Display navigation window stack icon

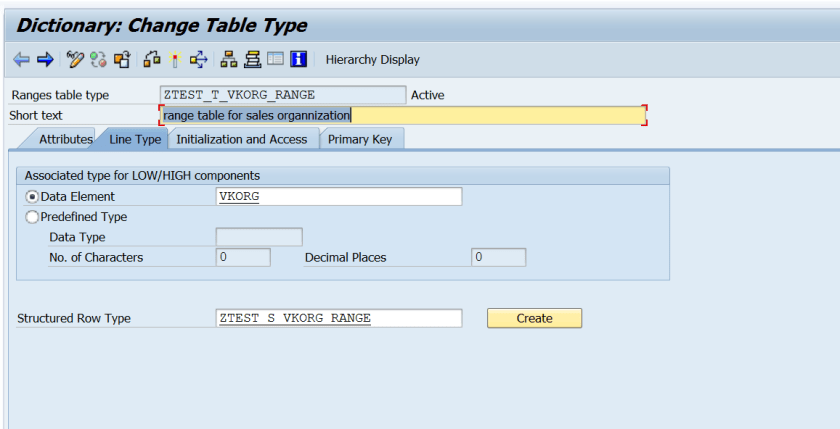[252, 59]
